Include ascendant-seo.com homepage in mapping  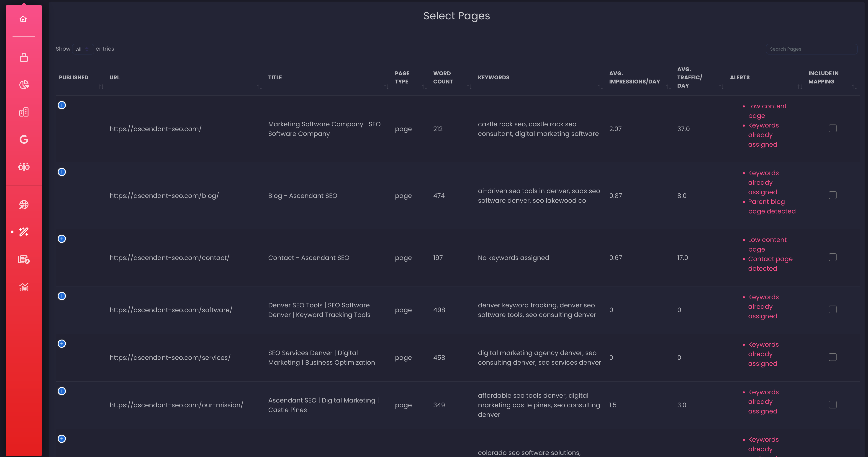[833, 128]
